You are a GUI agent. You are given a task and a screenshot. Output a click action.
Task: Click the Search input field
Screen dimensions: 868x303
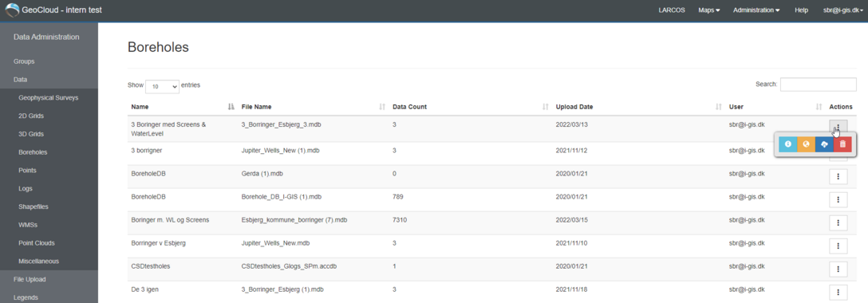click(819, 85)
